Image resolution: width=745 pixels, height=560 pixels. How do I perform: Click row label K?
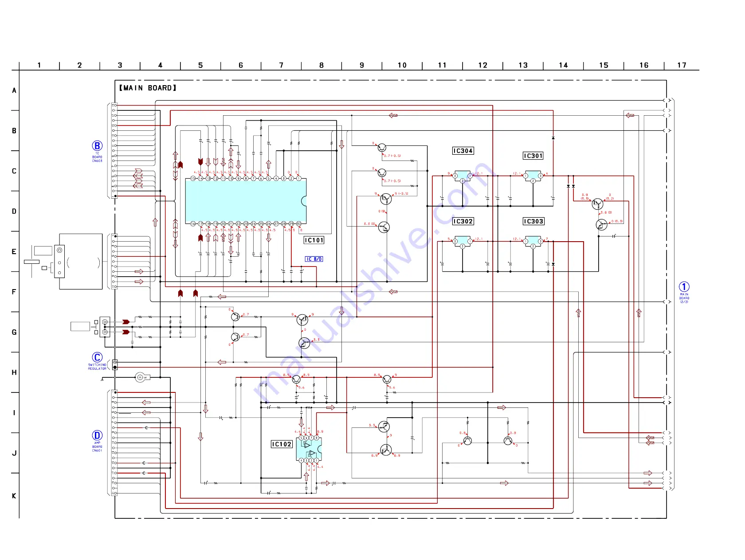pos(14,496)
